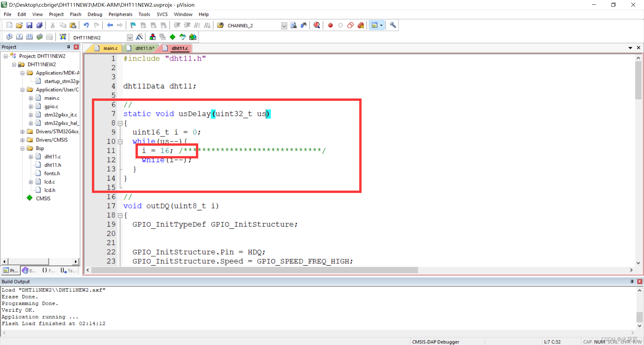Close the Build Output panel
The height and width of the screenshot is (345, 644).
pyautogui.click(x=639, y=281)
